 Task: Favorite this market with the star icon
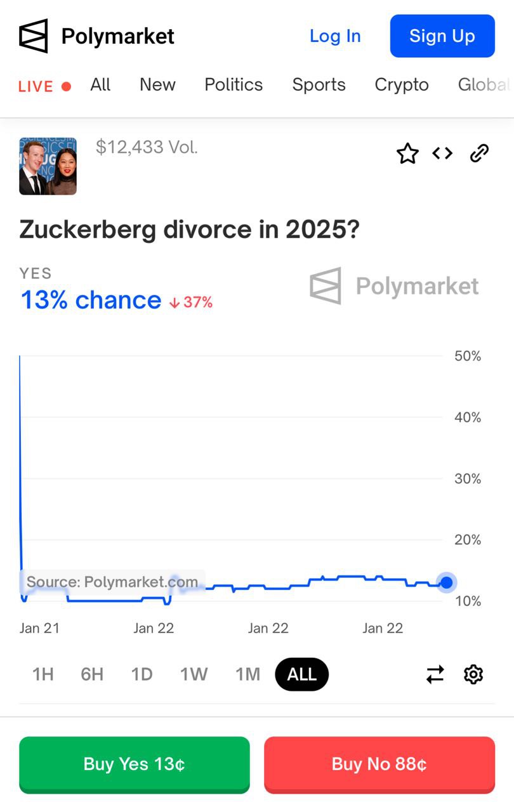pyautogui.click(x=407, y=154)
